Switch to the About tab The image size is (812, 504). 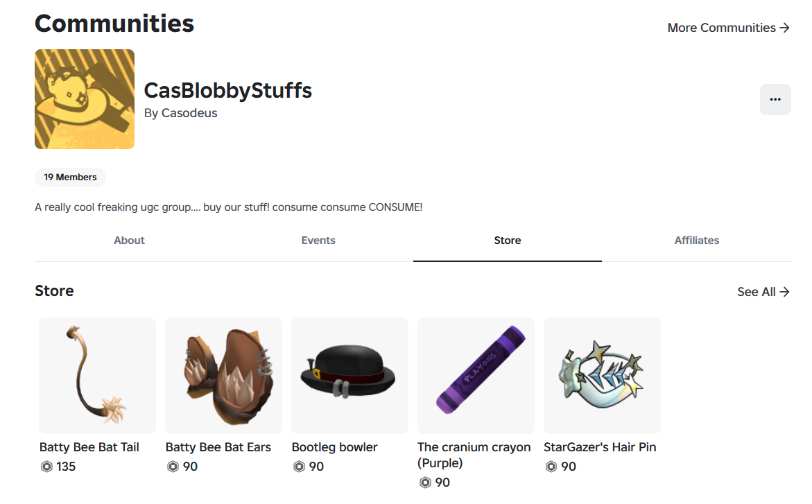click(x=129, y=241)
